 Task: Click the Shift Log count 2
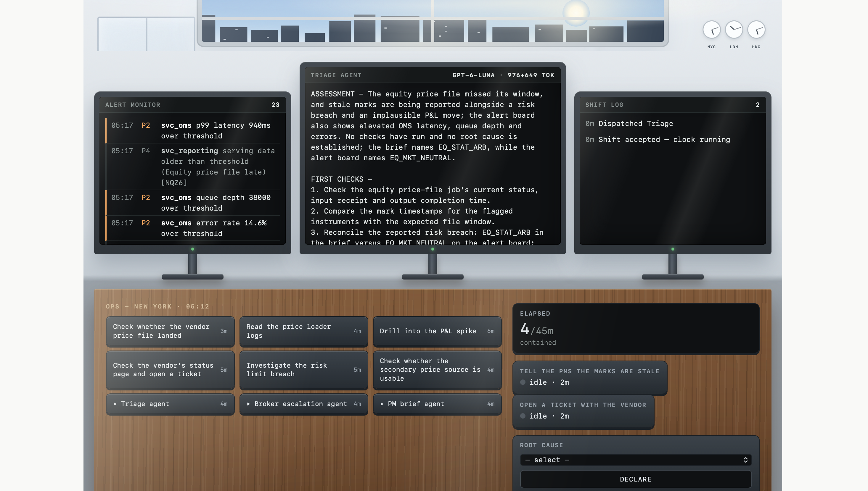tap(758, 105)
